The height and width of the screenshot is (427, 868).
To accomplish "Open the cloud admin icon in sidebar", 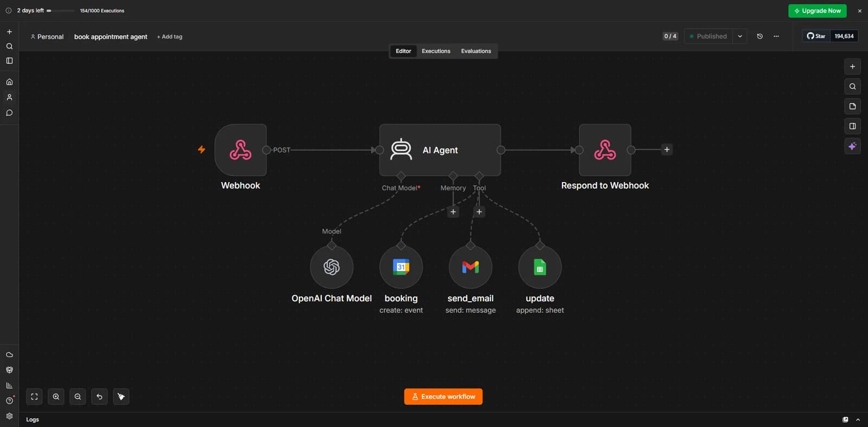I will (9, 354).
